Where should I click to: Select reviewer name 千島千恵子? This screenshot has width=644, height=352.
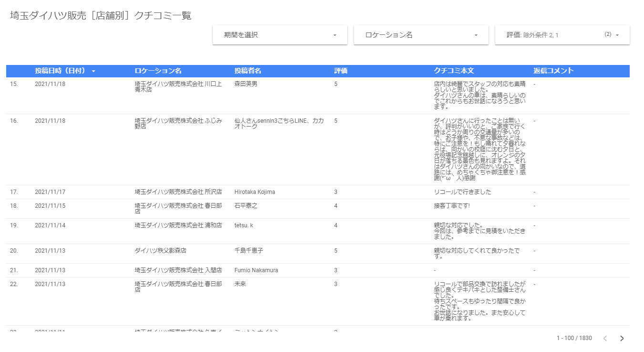(249, 251)
